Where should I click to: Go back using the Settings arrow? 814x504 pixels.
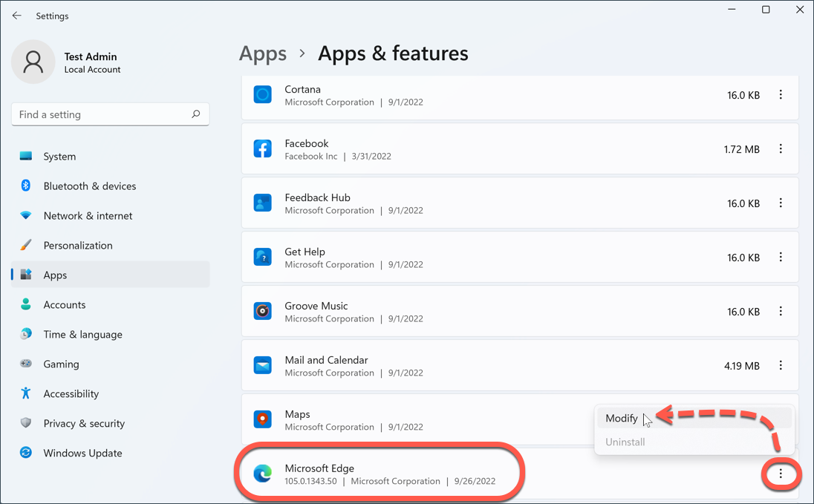tap(16, 16)
